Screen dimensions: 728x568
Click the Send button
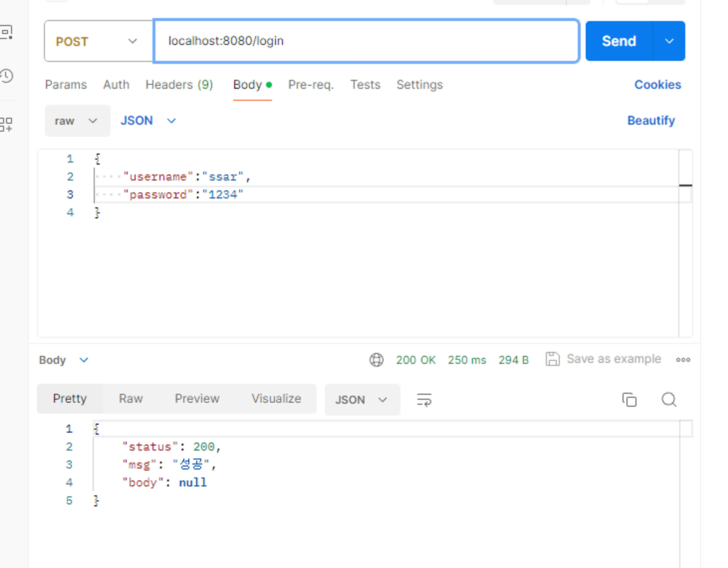click(x=619, y=41)
